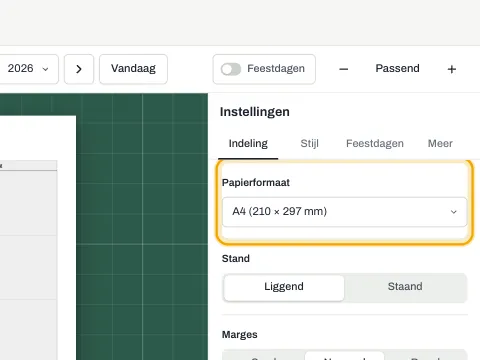Open the Feestdagen settings tab

pos(375,143)
